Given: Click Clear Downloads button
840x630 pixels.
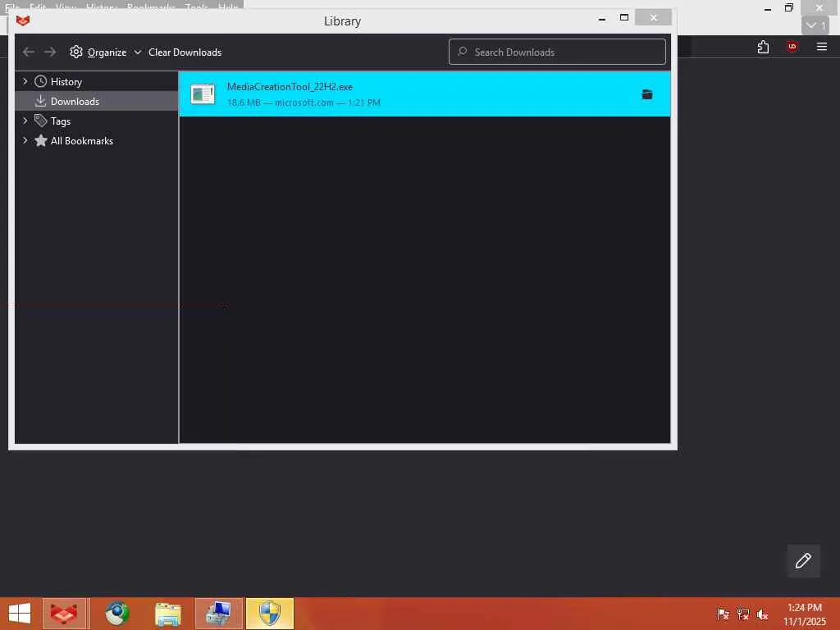Looking at the screenshot, I should pos(185,52).
